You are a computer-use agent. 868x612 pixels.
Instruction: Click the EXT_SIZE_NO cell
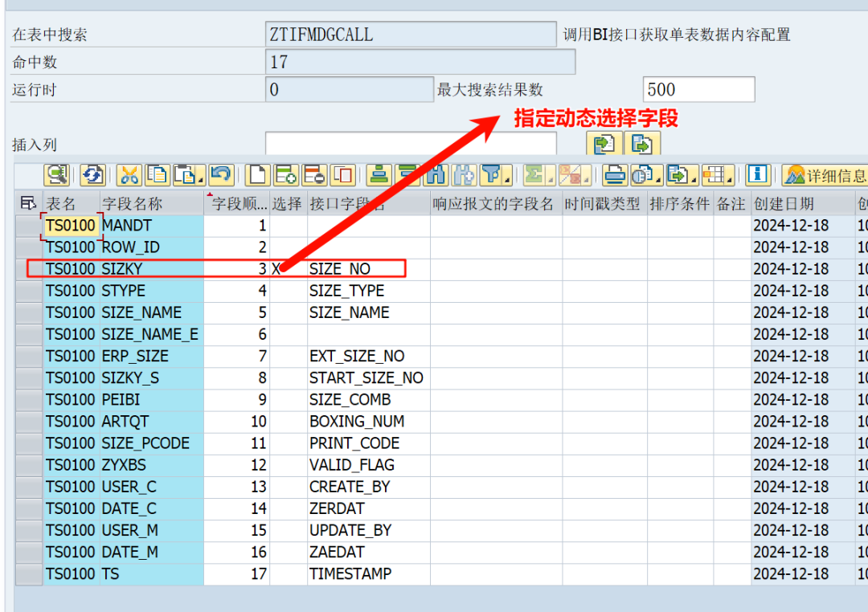pos(368,357)
